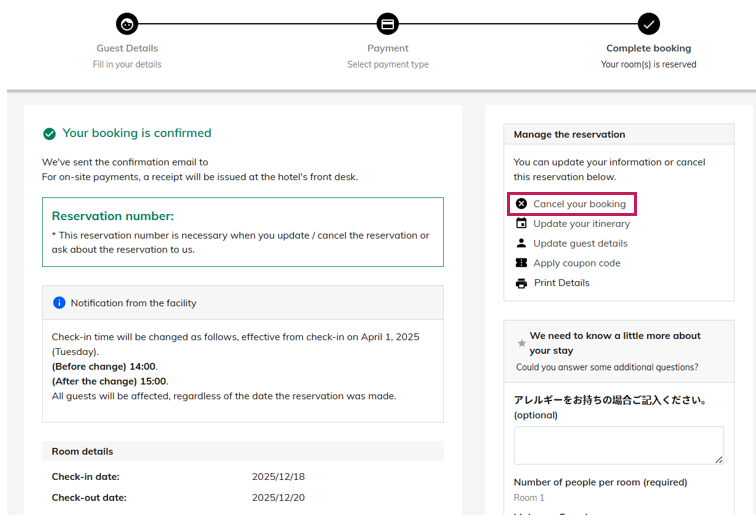Image resolution: width=756 pixels, height=532 pixels.
Task: Focus the optional allergy text box
Action: pyautogui.click(x=617, y=445)
